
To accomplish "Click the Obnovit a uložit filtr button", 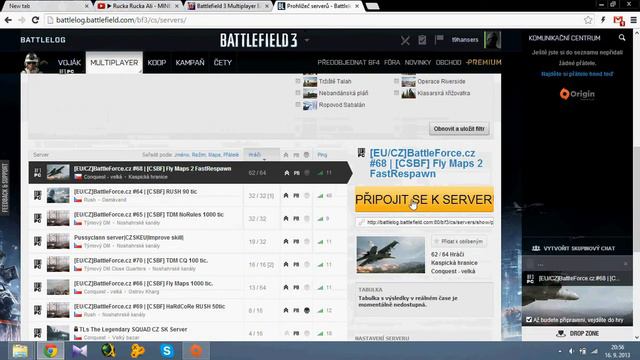I will [459, 129].
